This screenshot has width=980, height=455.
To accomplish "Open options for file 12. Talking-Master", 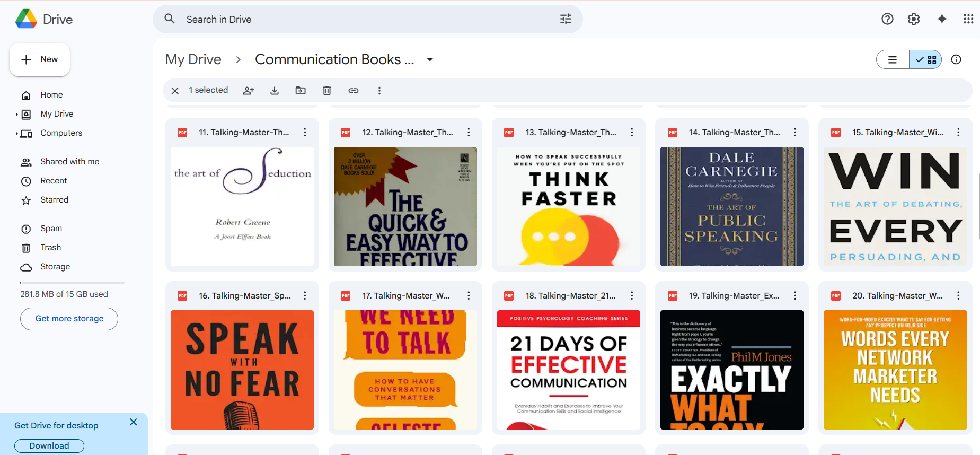I will pos(469,132).
